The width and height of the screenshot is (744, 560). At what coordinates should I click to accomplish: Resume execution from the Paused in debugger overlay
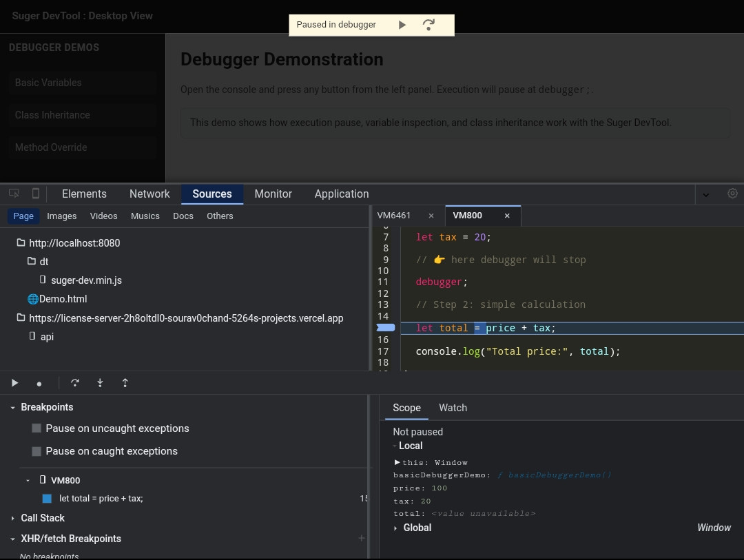402,25
